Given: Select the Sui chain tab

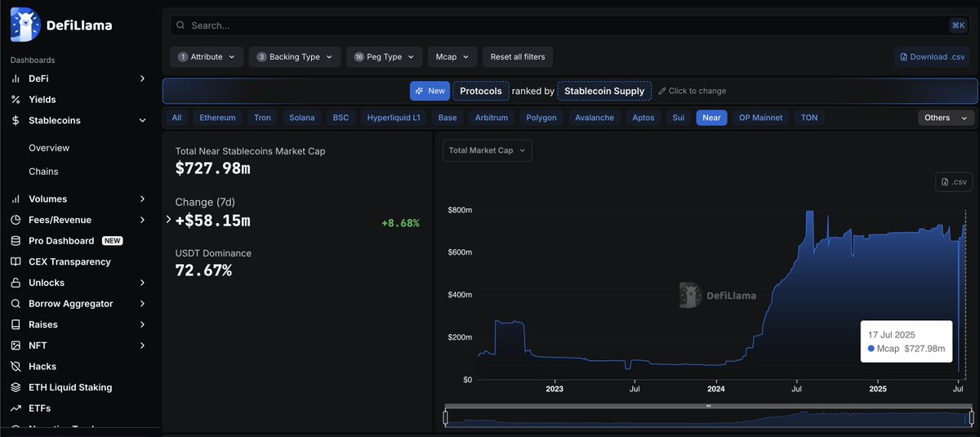Looking at the screenshot, I should 679,118.
